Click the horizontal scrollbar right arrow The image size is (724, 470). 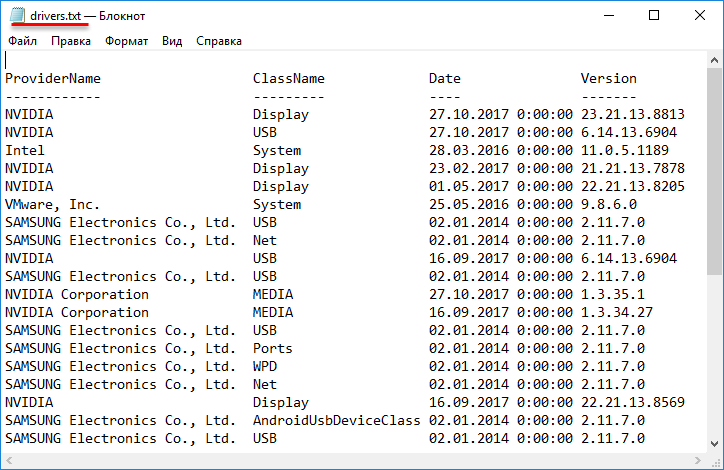[698, 460]
